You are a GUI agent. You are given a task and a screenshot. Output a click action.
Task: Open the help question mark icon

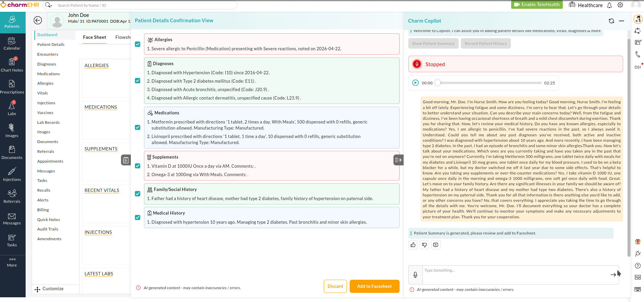click(638, 266)
